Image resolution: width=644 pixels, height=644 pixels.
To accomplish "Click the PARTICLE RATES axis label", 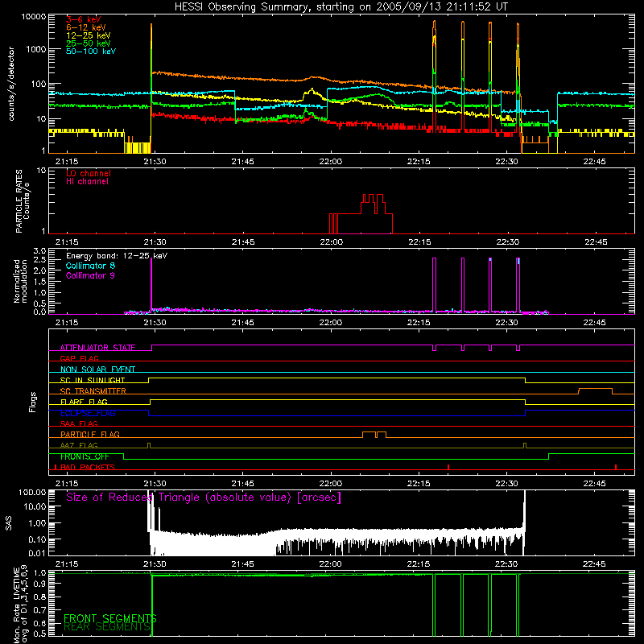I will click(23, 200).
